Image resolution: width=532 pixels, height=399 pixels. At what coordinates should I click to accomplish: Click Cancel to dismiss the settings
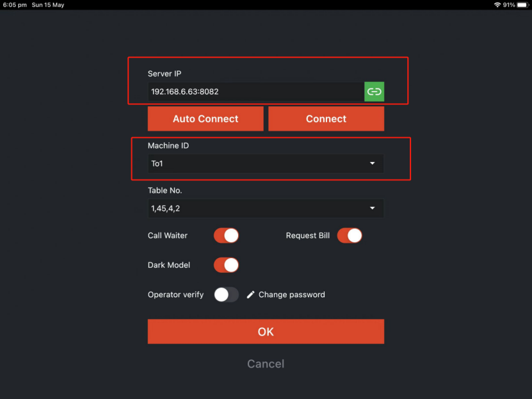click(x=266, y=364)
